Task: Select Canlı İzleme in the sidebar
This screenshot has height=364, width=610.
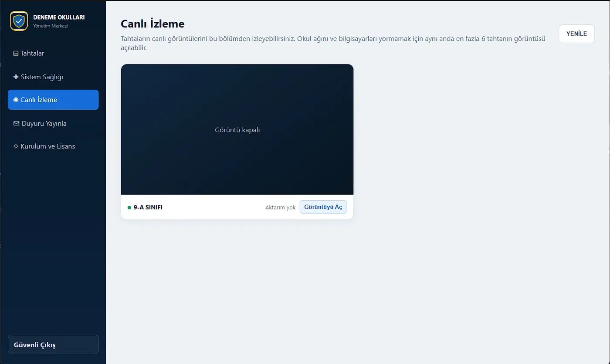Action: pyautogui.click(x=53, y=100)
